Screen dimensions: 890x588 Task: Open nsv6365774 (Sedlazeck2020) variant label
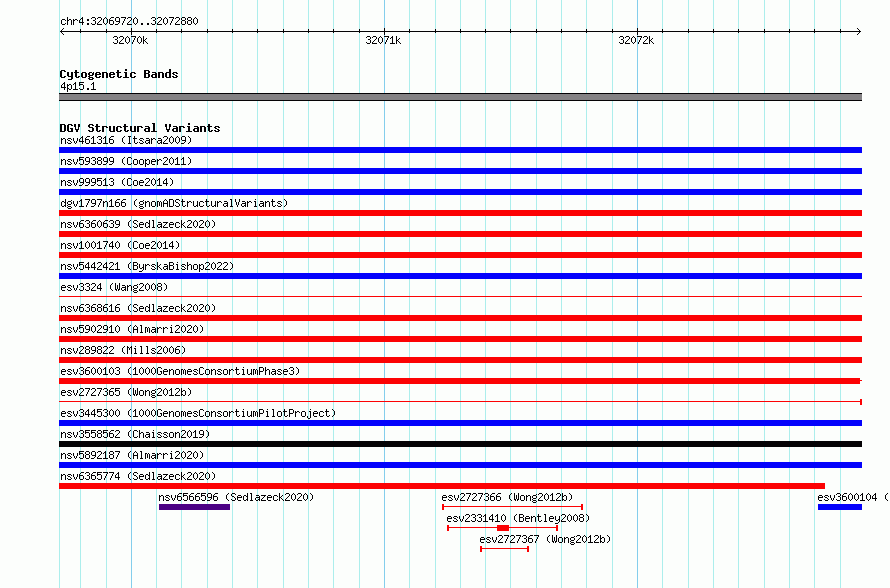pyautogui.click(x=138, y=476)
